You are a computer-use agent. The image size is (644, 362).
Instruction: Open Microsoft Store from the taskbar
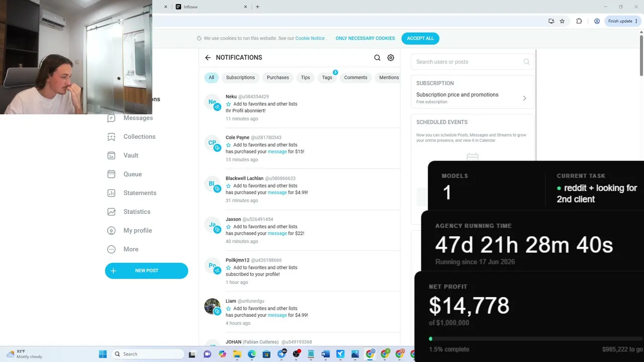[x=267, y=354]
